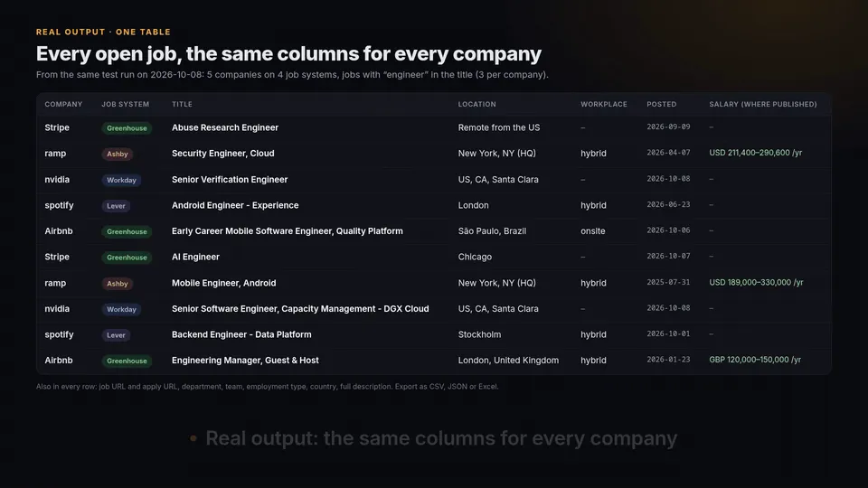Screen dimensions: 868x488
Task: Click location Stockholm
Action: [x=479, y=334]
